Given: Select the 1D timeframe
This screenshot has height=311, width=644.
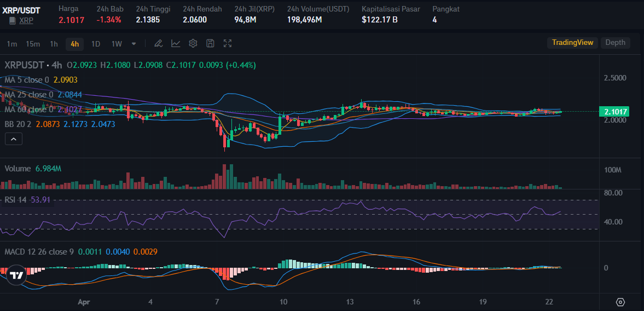Looking at the screenshot, I should [96, 44].
